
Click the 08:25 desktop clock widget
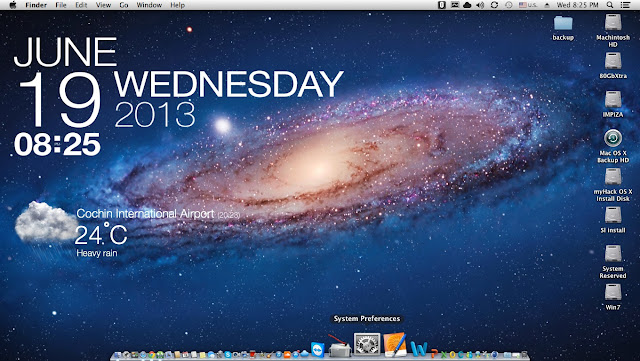point(57,144)
